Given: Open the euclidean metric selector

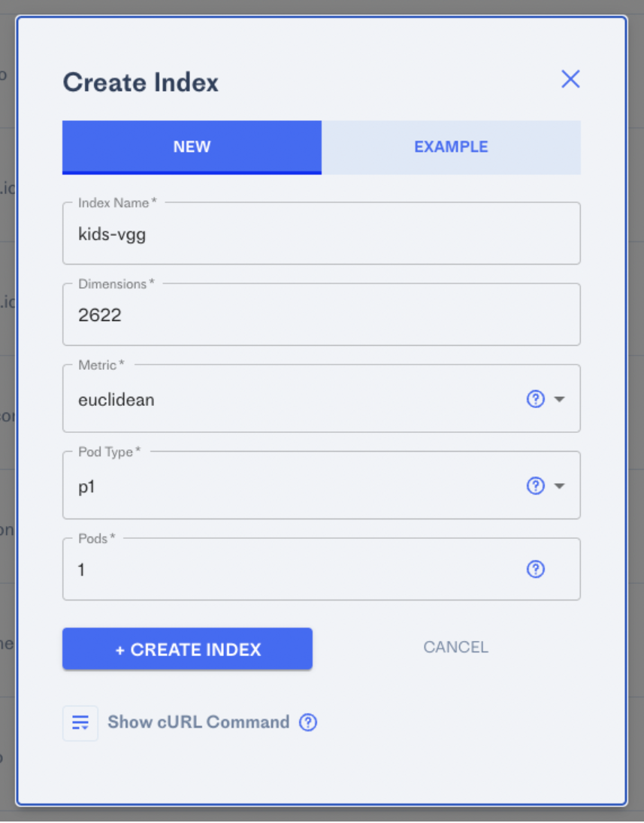Looking at the screenshot, I should (321, 399).
